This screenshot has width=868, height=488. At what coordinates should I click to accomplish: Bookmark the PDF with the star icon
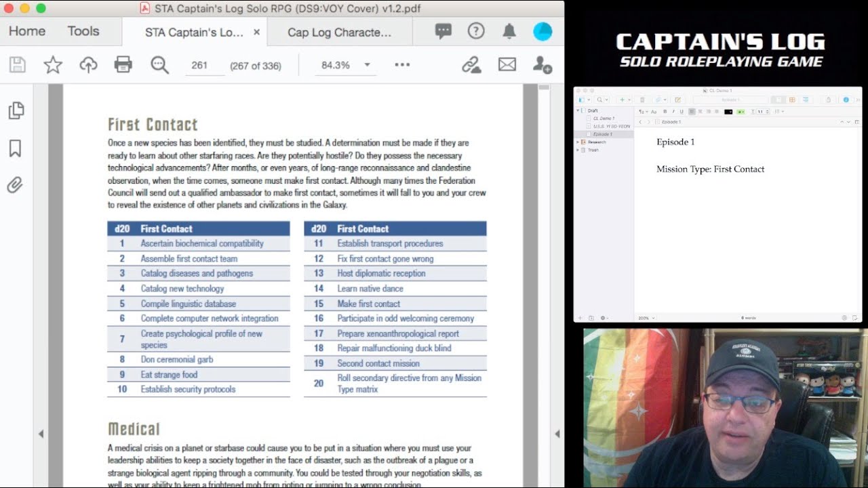pos(53,65)
